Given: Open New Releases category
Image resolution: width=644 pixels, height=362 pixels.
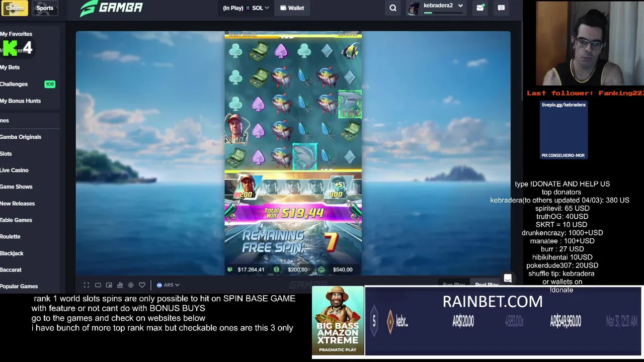Looking at the screenshot, I should [18, 203].
